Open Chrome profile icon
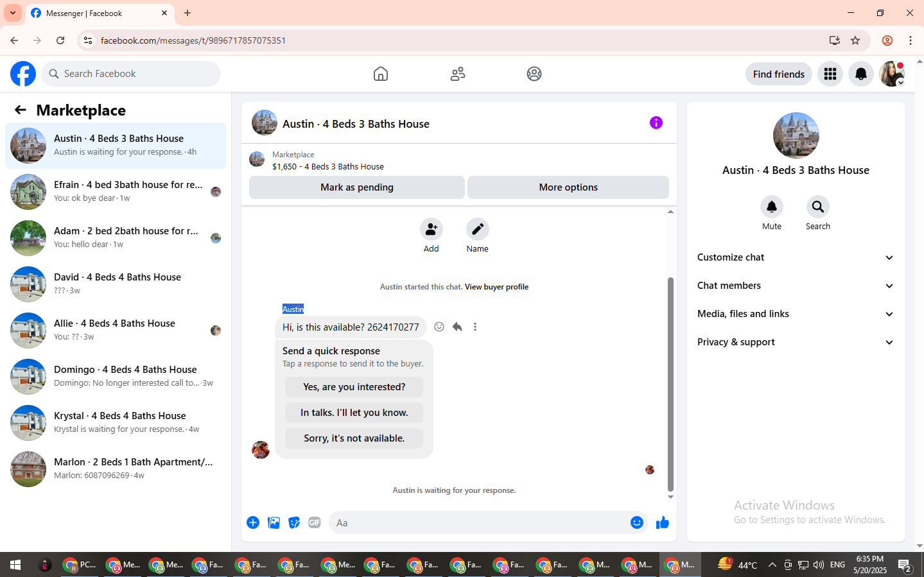This screenshot has width=924, height=577. tap(887, 40)
